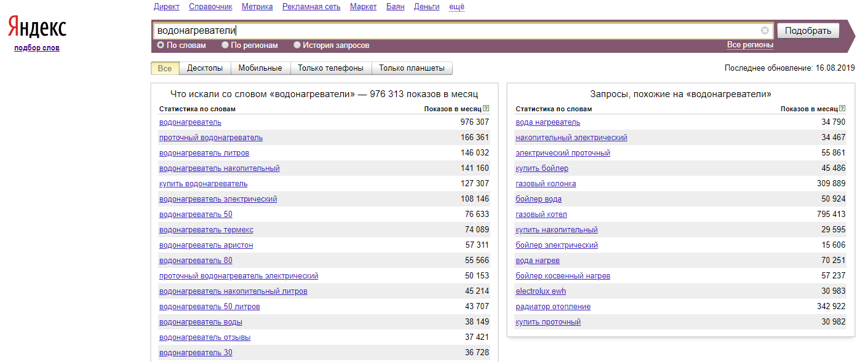
Task: Select the 'По словам' radio button
Action: (161, 45)
